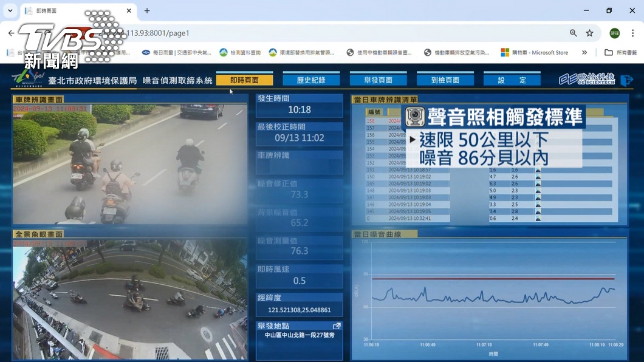644x362 pixels.
Task: Open the 到檢頁面 tab
Action: point(445,80)
